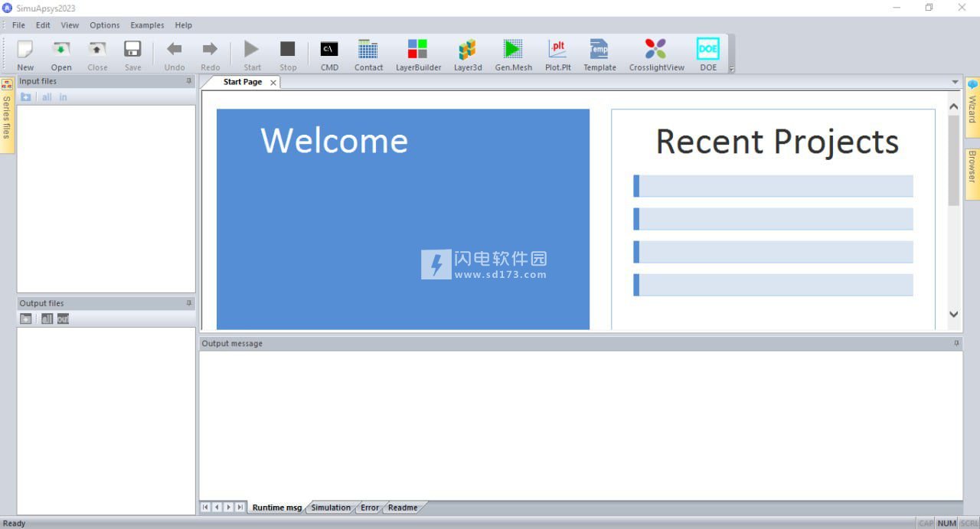Go to next output tab arrow
Viewport: 980px width, 529px height.
click(229, 507)
